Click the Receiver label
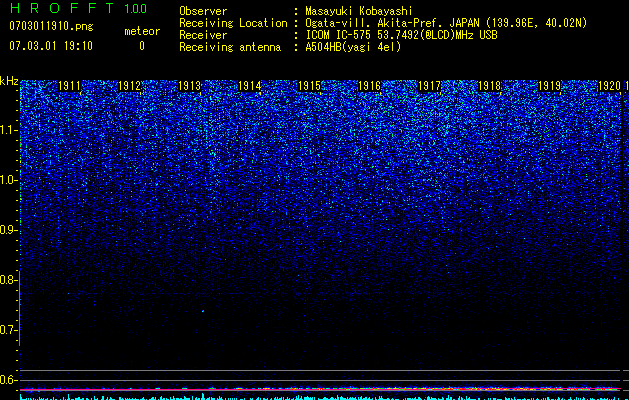The image size is (629, 400). point(203,35)
